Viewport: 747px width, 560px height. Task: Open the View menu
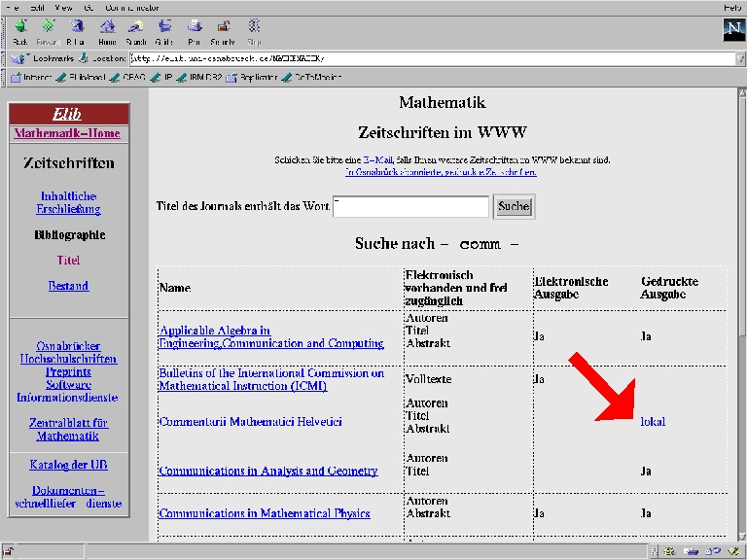pyautogui.click(x=64, y=7)
